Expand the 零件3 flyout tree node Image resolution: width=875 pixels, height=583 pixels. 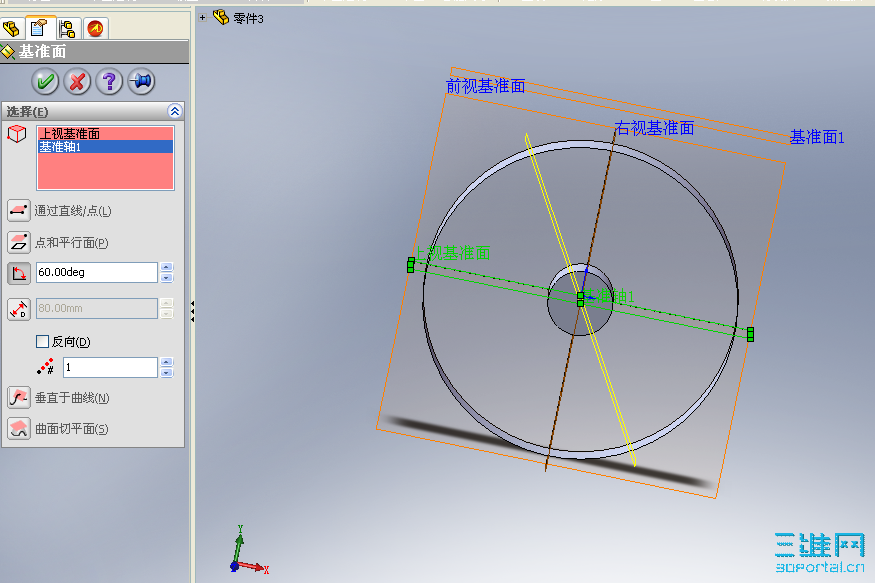(x=203, y=18)
